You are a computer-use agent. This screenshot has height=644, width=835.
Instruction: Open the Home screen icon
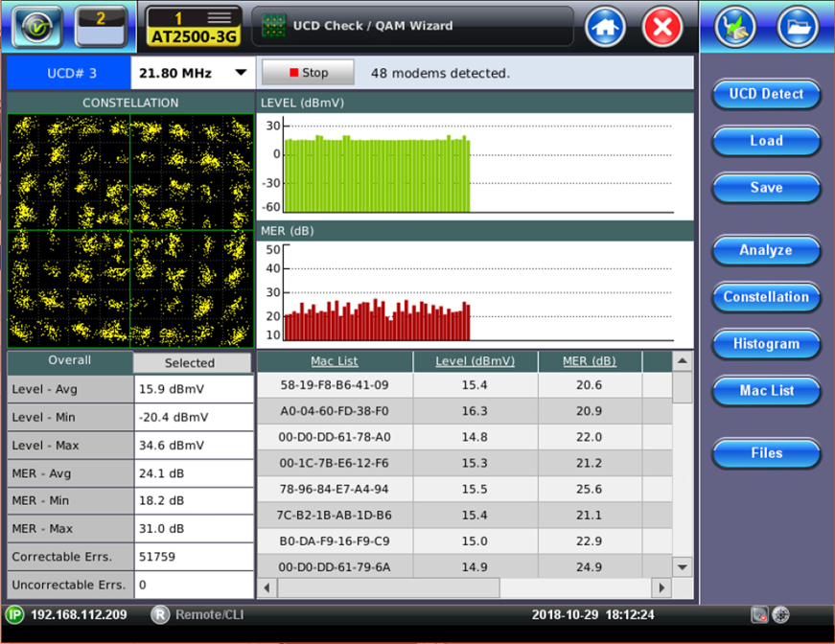coord(606,27)
